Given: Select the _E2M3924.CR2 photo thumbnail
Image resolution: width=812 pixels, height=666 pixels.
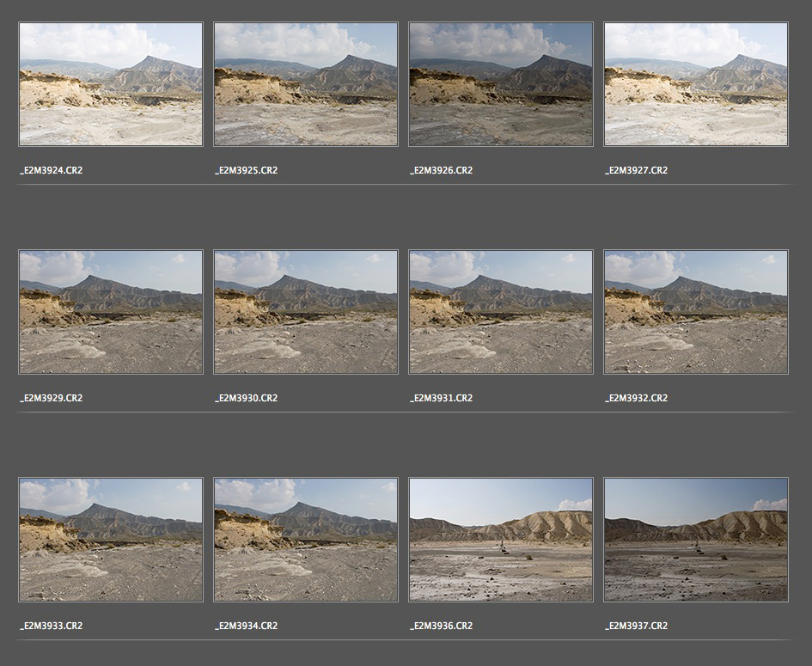Looking at the screenshot, I should 111,84.
